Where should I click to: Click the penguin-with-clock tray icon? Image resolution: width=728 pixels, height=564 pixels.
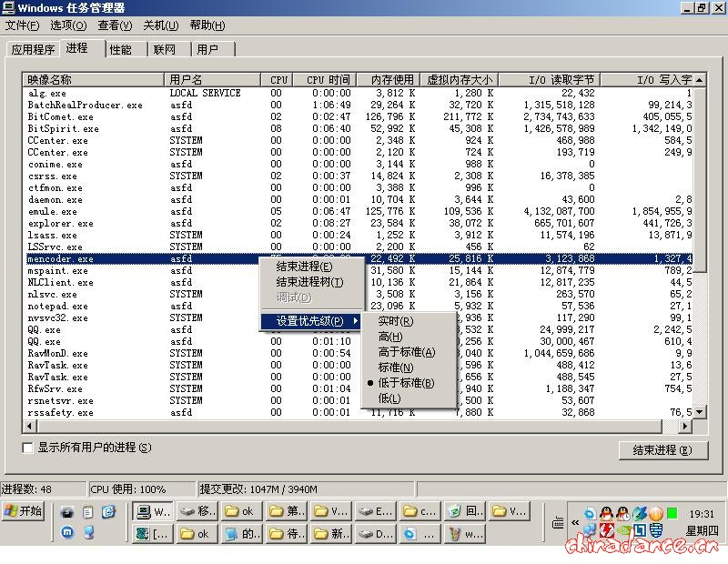click(x=622, y=514)
